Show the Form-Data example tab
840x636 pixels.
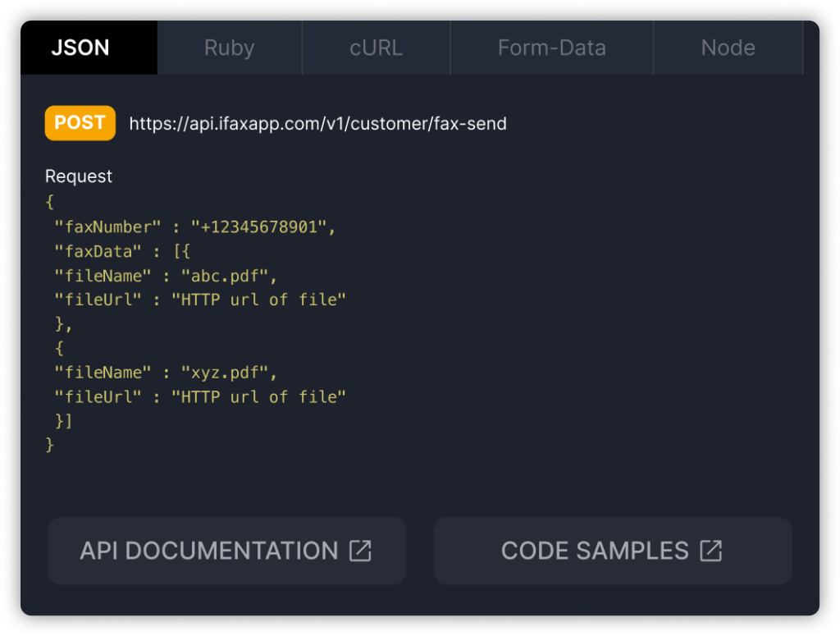click(x=552, y=48)
